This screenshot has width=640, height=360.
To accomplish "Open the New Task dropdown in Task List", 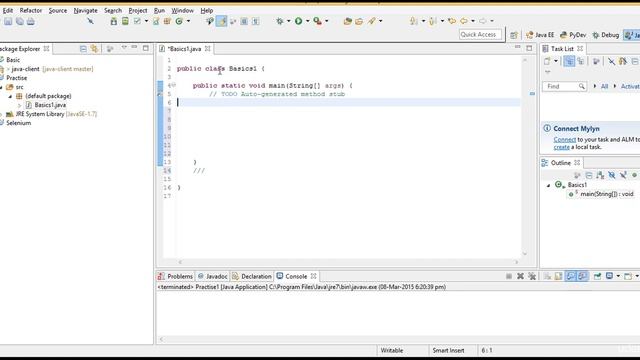I will [556, 61].
